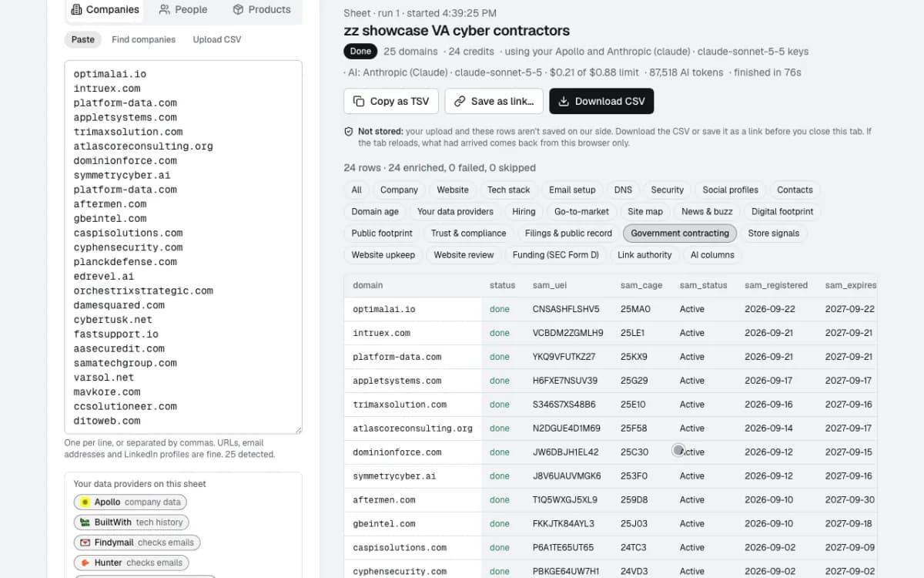Show Your data providers columns

[455, 211]
